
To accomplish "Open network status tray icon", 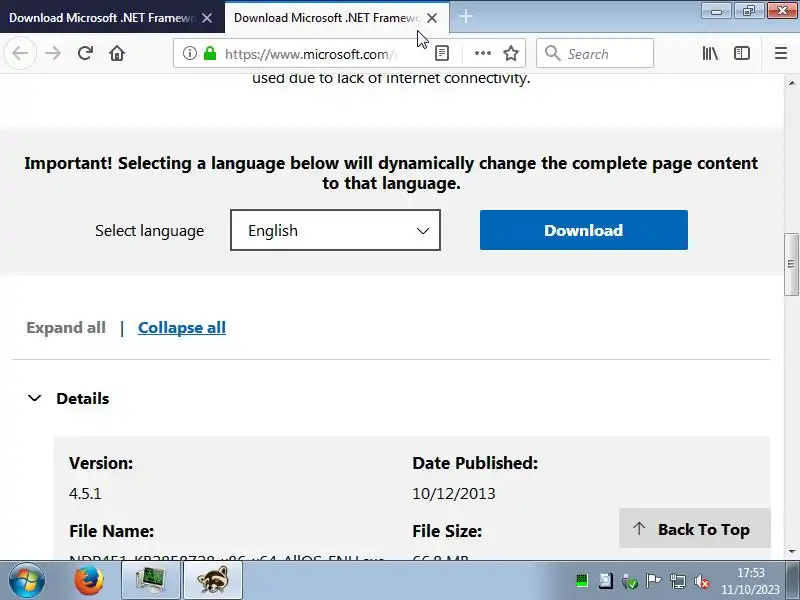I will point(678,581).
